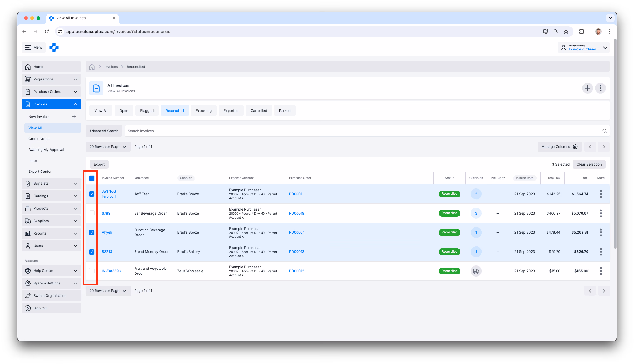Open GR Notes badge for invoice 83213
634x364 pixels.
point(476,252)
